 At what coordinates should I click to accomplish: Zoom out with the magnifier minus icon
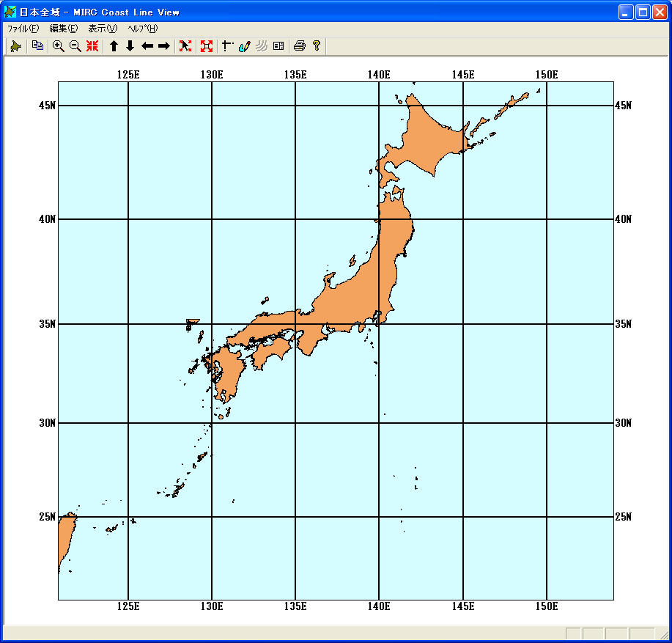pyautogui.click(x=75, y=46)
